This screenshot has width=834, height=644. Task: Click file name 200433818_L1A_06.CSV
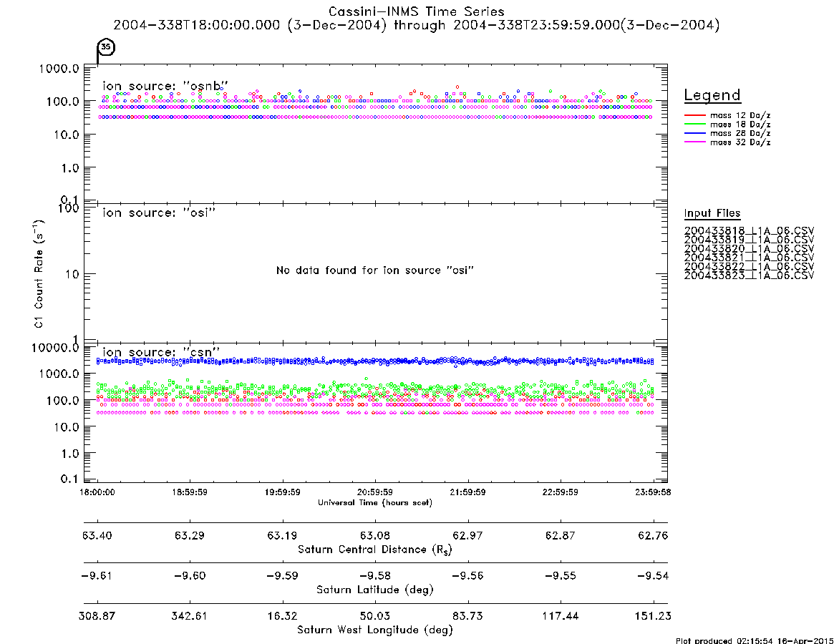coord(749,231)
